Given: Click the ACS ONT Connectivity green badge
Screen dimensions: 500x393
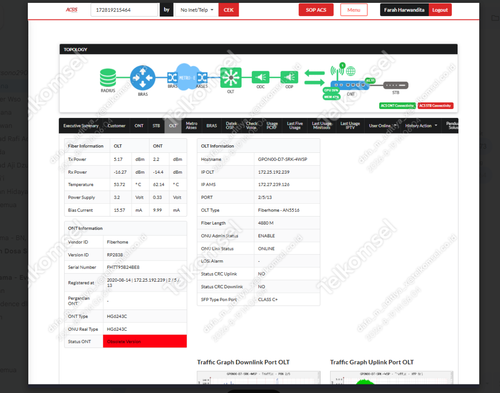Looking at the screenshot, I should coord(397,106).
